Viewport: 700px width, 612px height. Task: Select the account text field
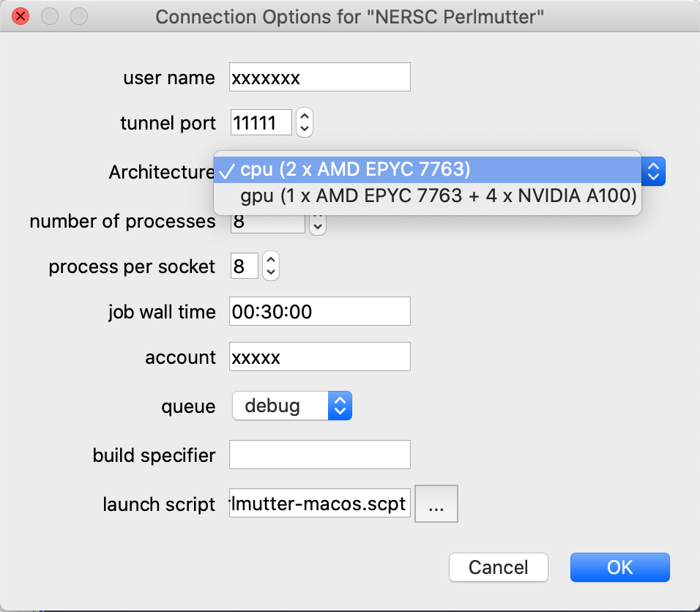[319, 357]
